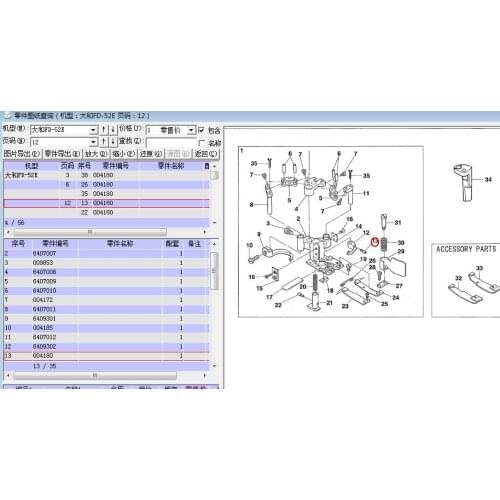
Task: Click part label 21 in the diagram
Action: click(x=329, y=303)
